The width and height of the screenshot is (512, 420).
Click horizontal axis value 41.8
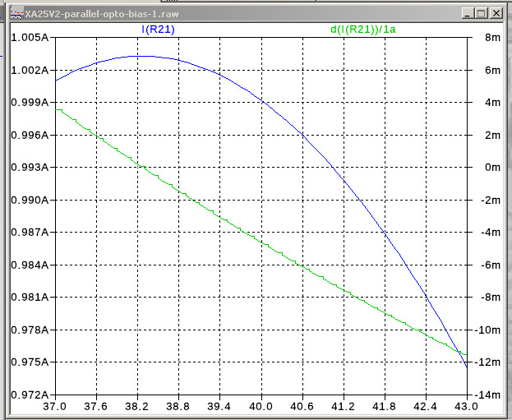pyautogui.click(x=384, y=407)
